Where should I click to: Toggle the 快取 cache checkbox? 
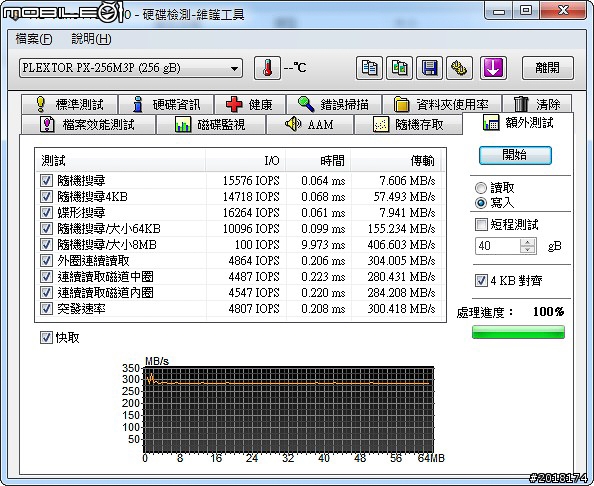tap(46, 337)
